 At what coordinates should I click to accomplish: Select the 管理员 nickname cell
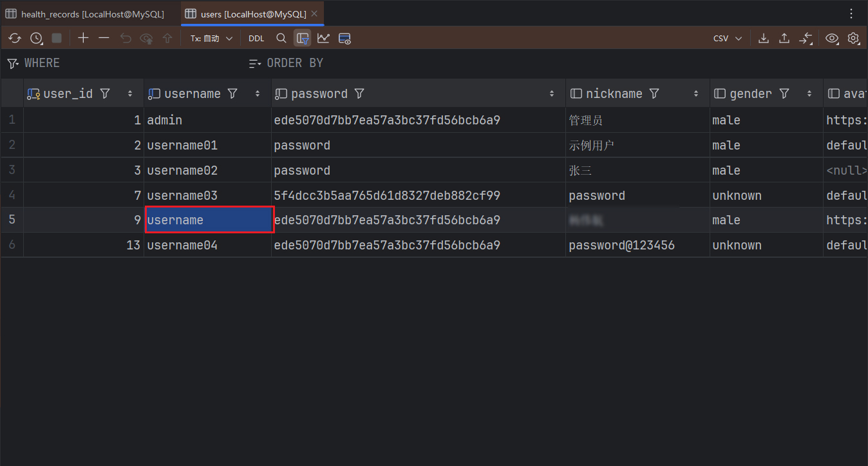pyautogui.click(x=637, y=120)
